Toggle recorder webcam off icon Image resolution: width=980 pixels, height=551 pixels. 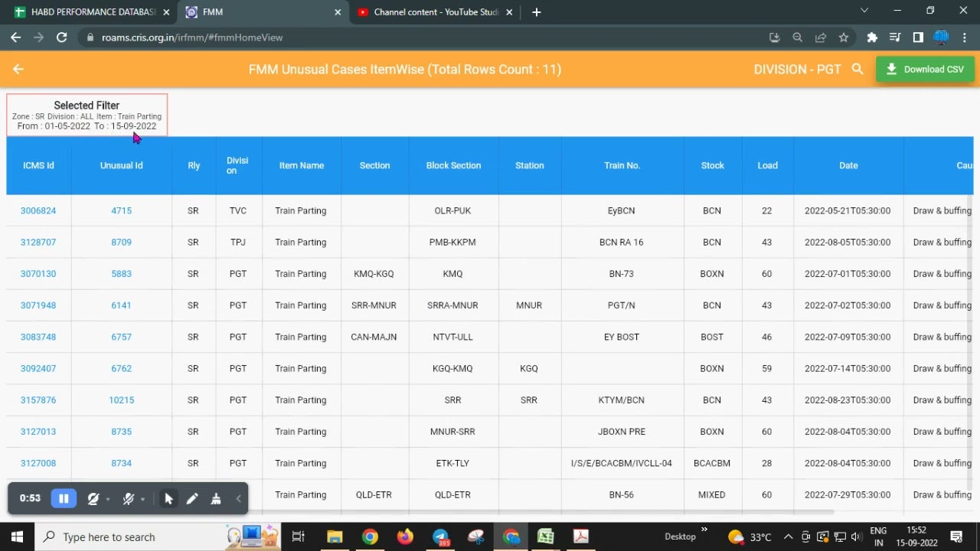[x=93, y=499]
